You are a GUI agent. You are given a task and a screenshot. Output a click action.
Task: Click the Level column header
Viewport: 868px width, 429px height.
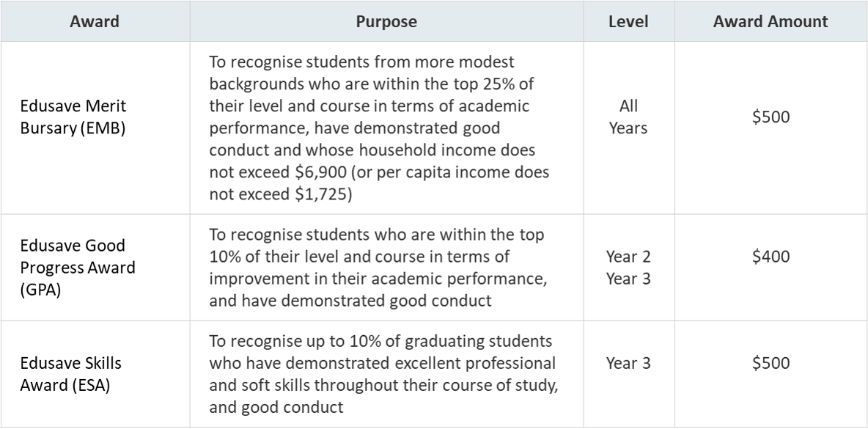pos(628,21)
